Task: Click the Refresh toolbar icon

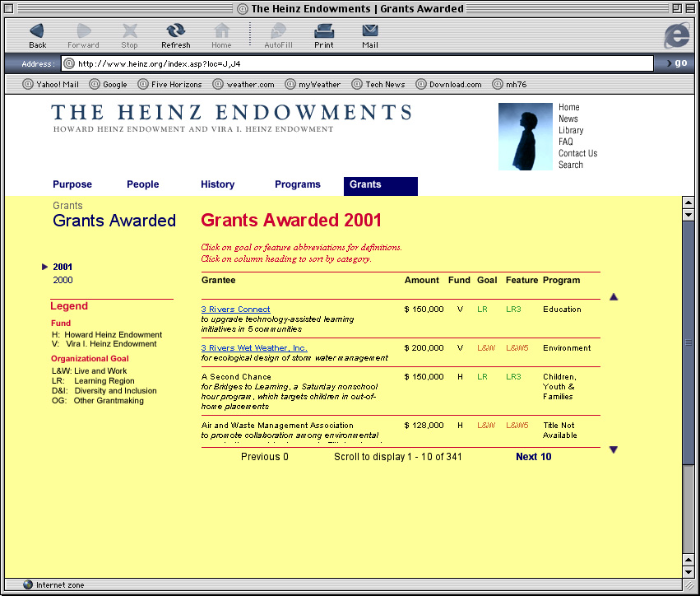Action: [175, 31]
